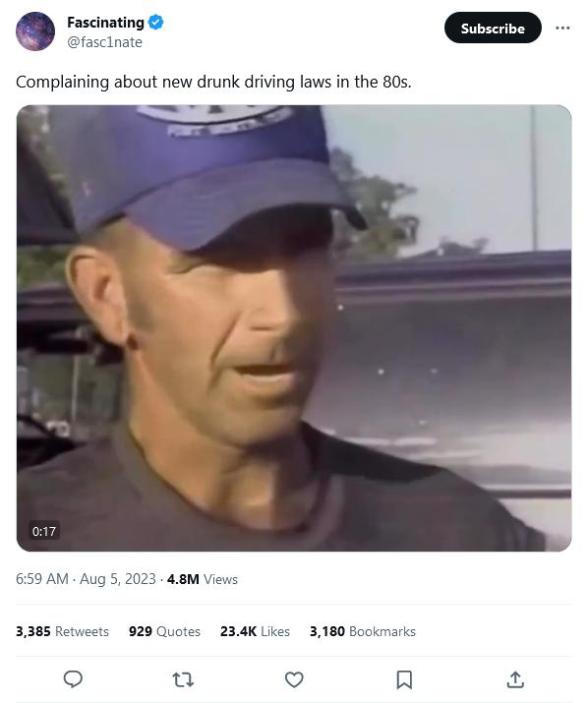Play the drunk driving laws video

coord(294,328)
